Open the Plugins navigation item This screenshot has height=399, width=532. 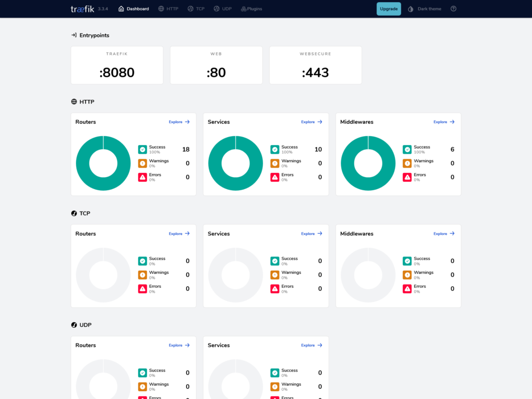click(x=251, y=9)
